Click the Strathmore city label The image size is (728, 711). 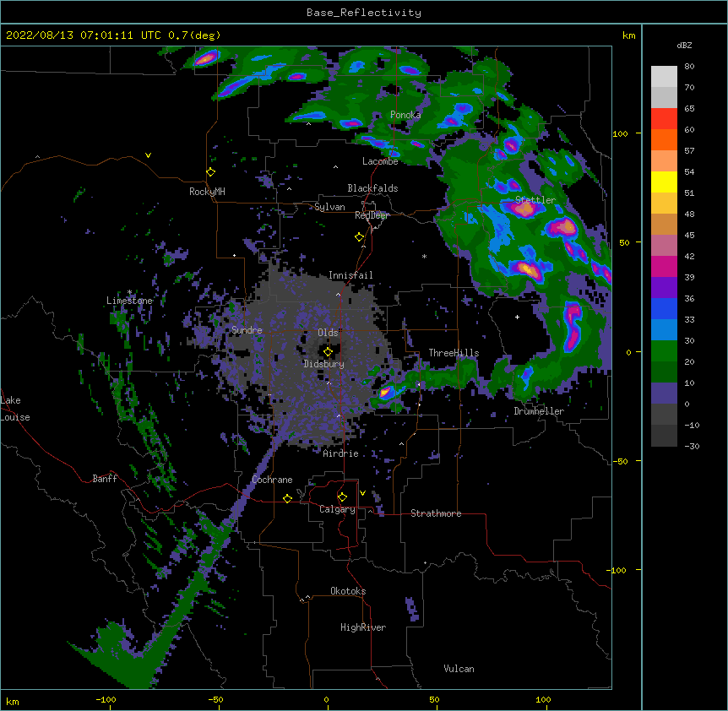pos(436,513)
